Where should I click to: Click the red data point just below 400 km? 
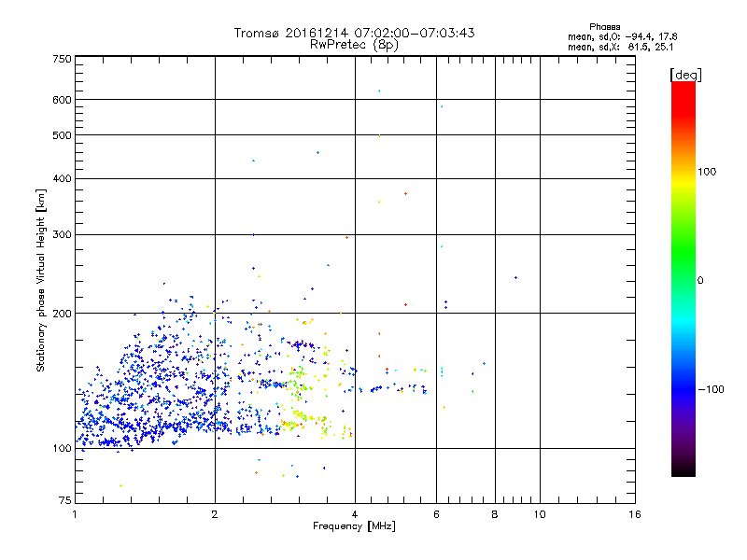[x=405, y=194]
